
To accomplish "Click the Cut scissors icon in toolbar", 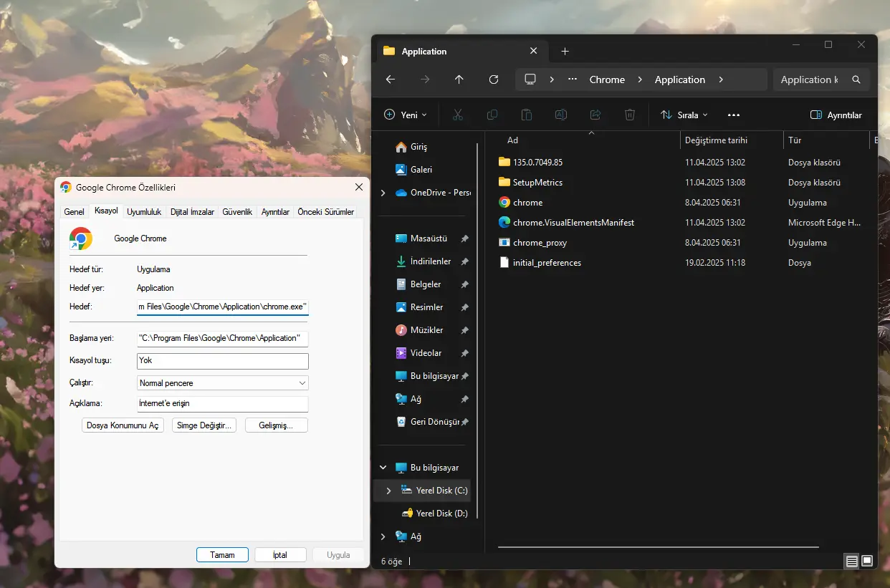I will coord(458,115).
